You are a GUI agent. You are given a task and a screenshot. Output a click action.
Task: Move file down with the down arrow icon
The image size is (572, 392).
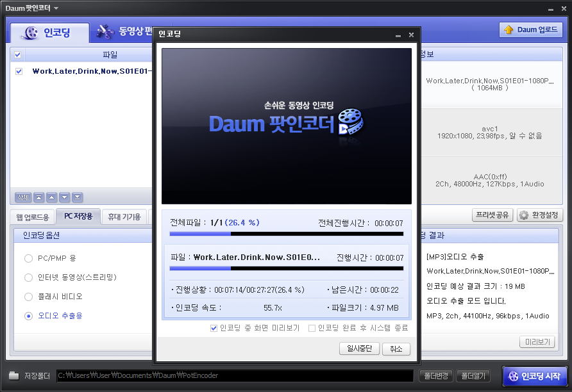(65, 197)
